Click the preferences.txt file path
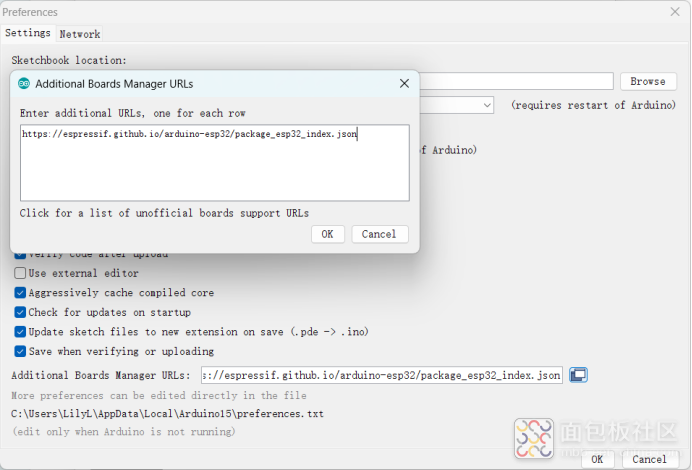The height and width of the screenshot is (470, 692). pyautogui.click(x=167, y=413)
